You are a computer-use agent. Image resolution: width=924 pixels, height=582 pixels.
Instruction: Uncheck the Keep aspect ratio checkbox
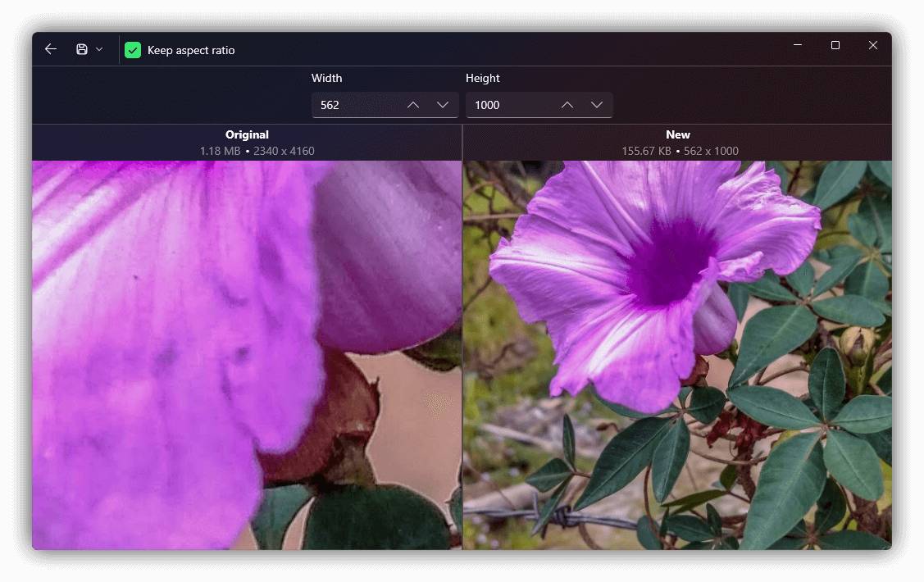coord(133,50)
